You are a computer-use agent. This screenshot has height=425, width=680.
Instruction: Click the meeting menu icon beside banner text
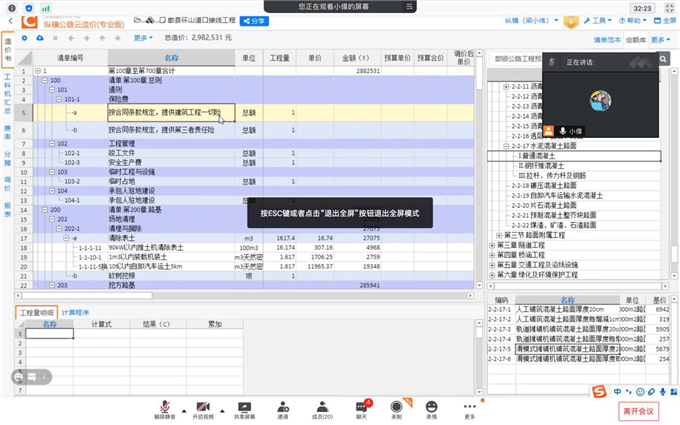(409, 7)
